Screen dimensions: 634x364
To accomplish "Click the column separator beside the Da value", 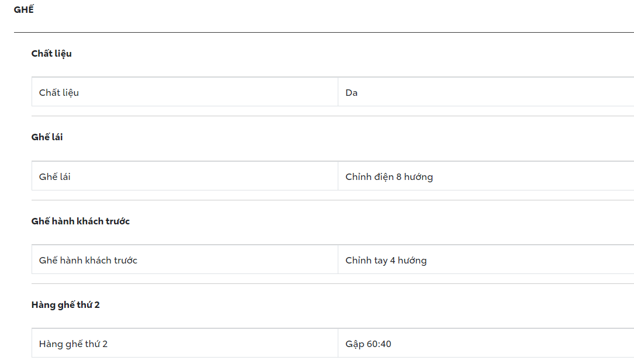I will tap(338, 92).
